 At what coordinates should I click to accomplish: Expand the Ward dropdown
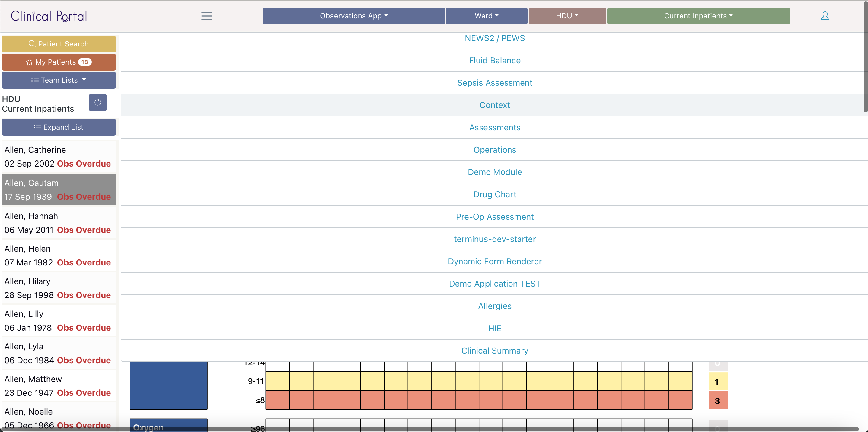(486, 16)
